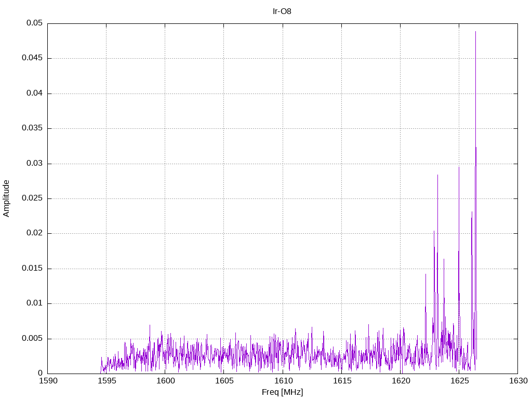Click the 0.015 y-axis tick label
This screenshot has width=532, height=399.
32,269
